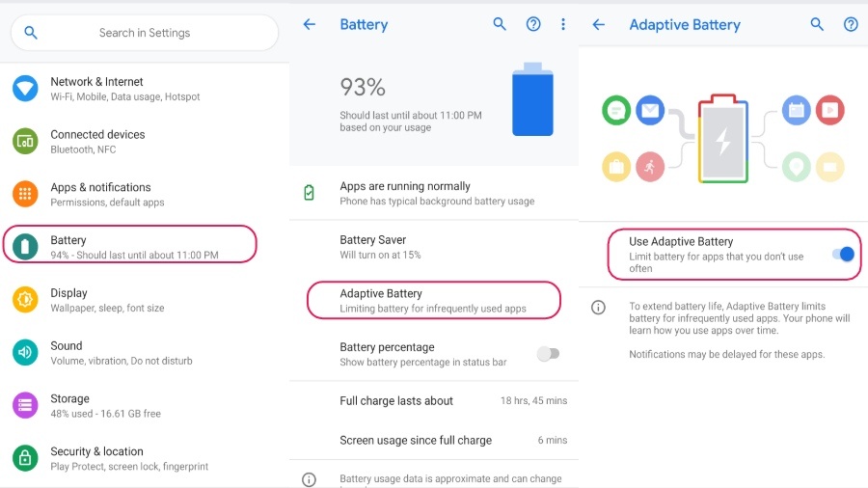This screenshot has height=488, width=868.
Task: Open help from the Battery screen header
Action: coord(533,25)
